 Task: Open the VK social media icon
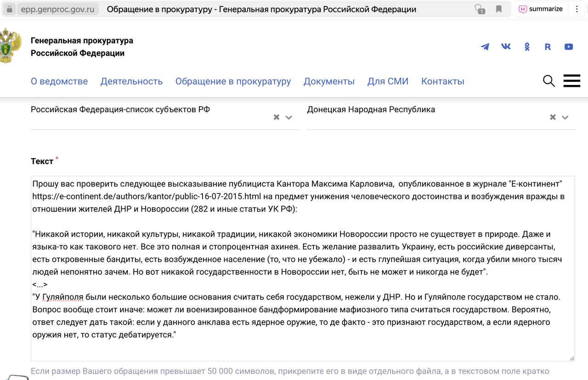point(506,46)
